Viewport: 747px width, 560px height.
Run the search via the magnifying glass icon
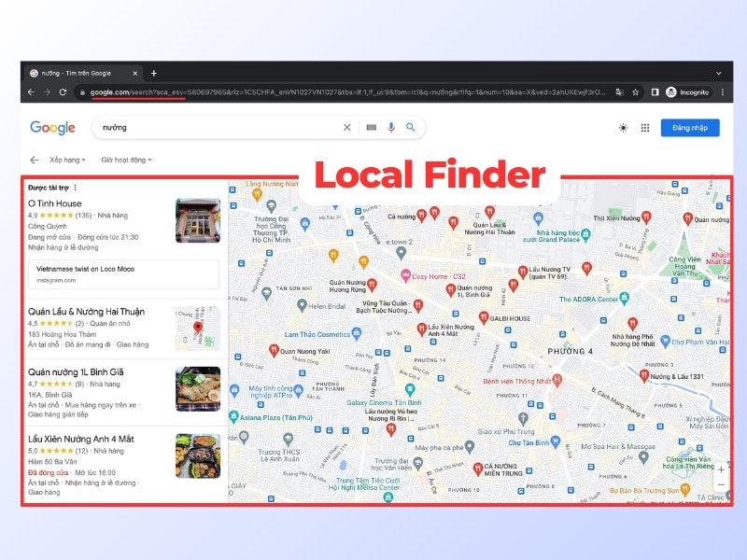coord(410,127)
